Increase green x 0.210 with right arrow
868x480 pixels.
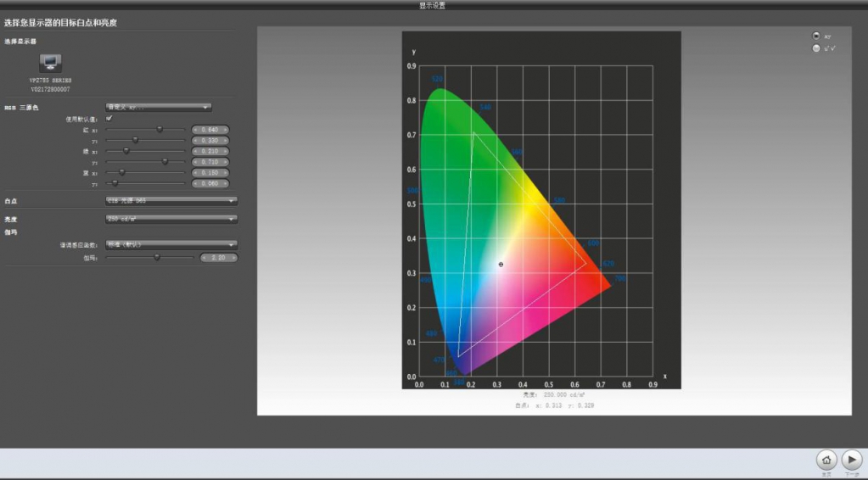click(226, 151)
